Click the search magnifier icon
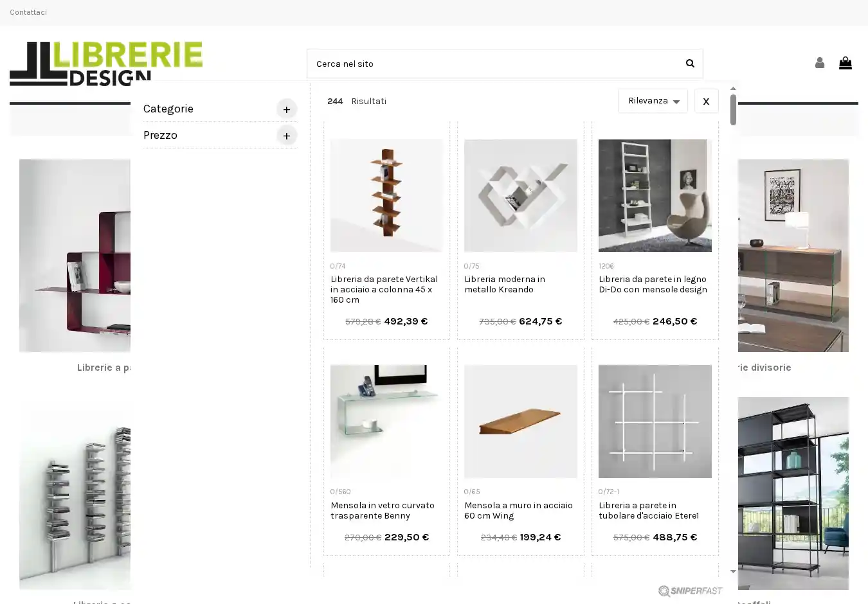The height and width of the screenshot is (604, 868). click(x=690, y=63)
